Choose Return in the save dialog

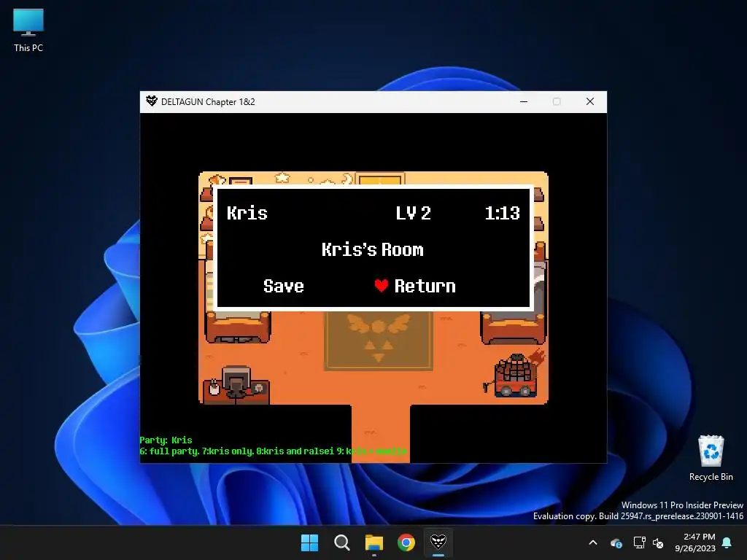click(x=425, y=286)
